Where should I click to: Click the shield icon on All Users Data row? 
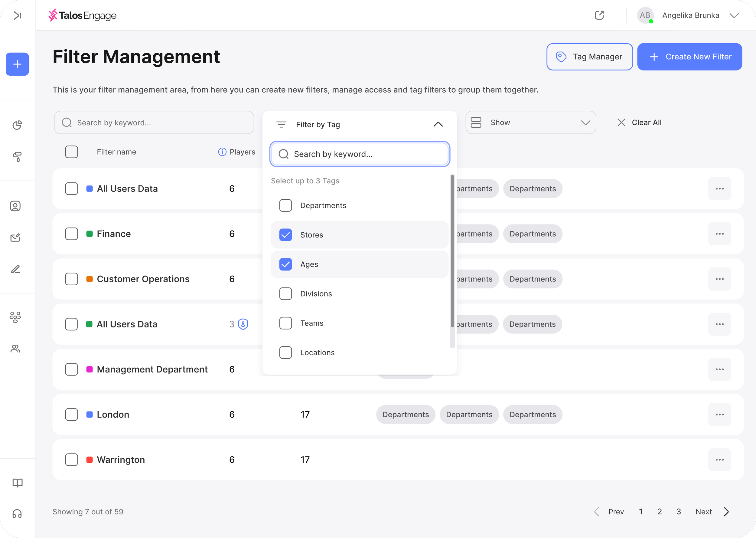(243, 324)
